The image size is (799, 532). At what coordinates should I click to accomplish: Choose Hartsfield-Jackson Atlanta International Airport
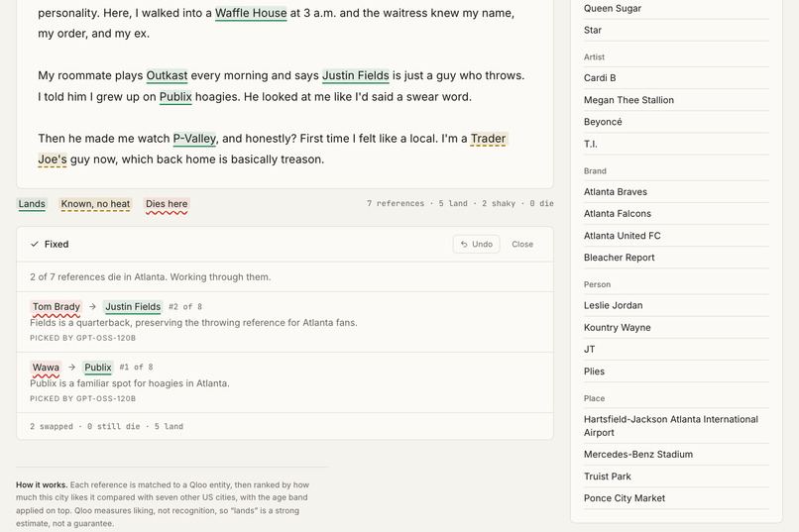676,426
